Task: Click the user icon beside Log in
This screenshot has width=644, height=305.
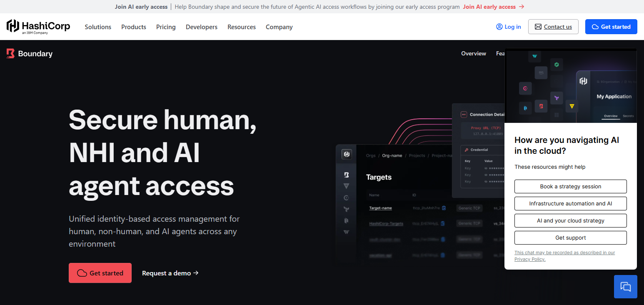Action: tap(499, 27)
